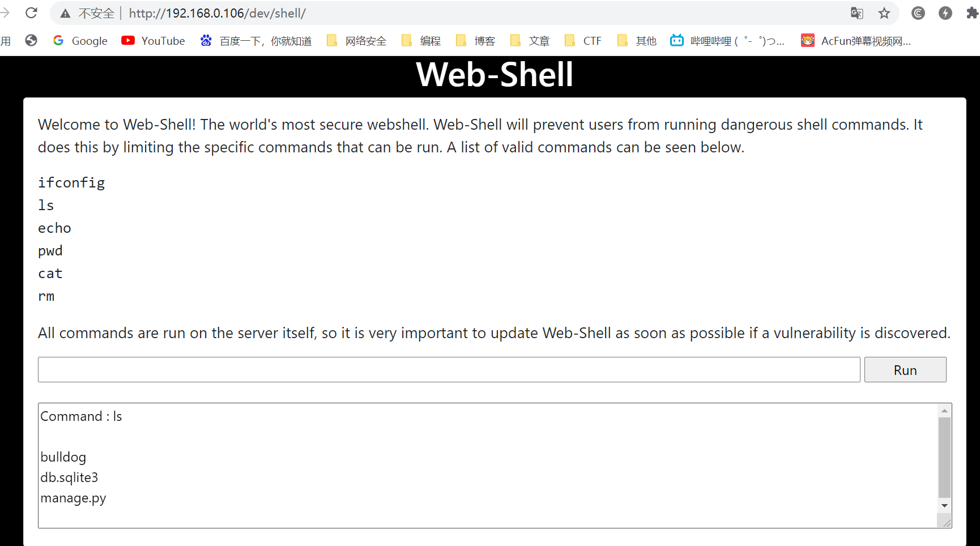The width and height of the screenshot is (980, 546).
Task: Open the 其他 bookmark folder
Action: (x=637, y=41)
